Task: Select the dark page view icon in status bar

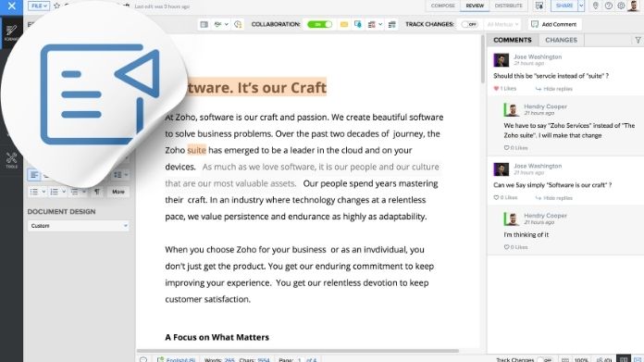Action: pos(624,359)
